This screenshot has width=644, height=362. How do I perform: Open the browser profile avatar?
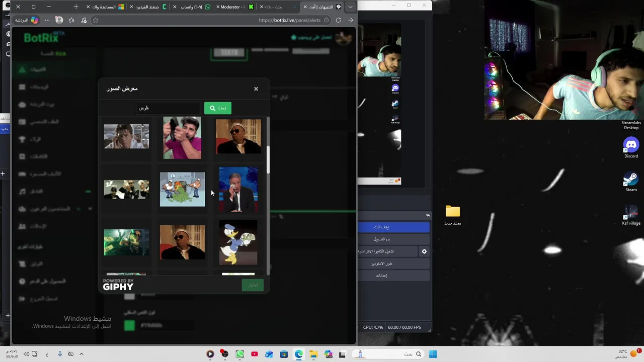click(59, 20)
